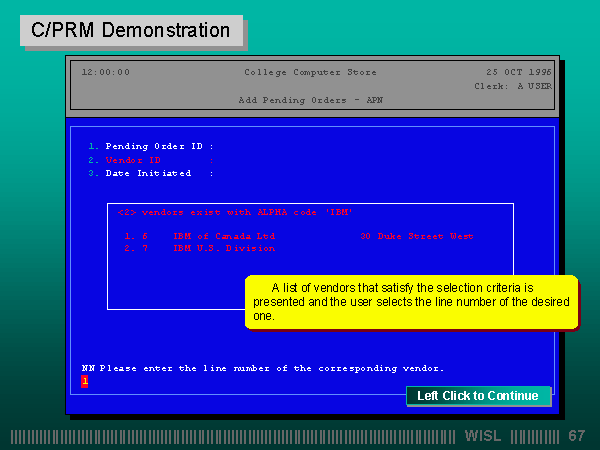Image resolution: width=600 pixels, height=450 pixels.
Task: Click the College Computer Store heading
Action: pos(310,72)
